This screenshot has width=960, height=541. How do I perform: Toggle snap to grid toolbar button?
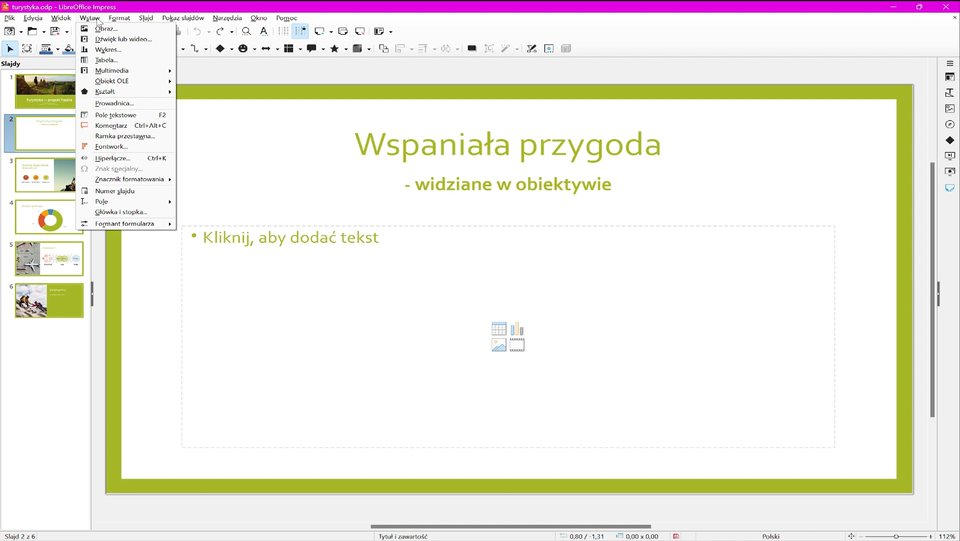[x=300, y=32]
